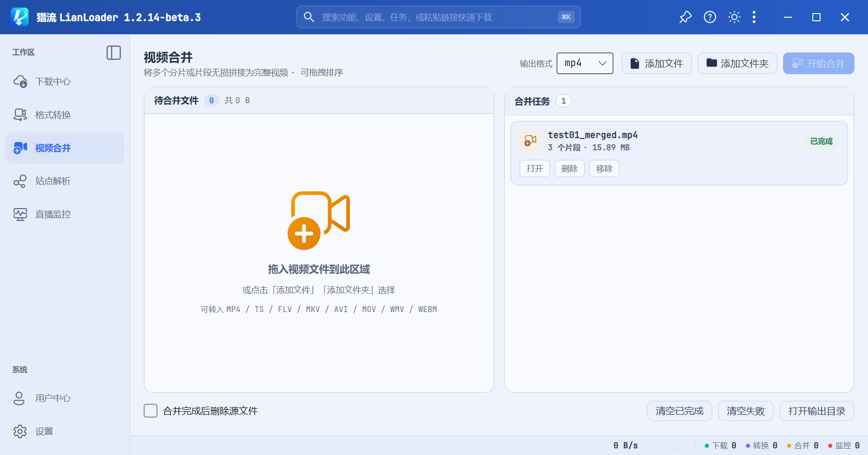Click the test01_merged.mp4 task icon
This screenshot has height=455, width=868.
[x=530, y=141]
